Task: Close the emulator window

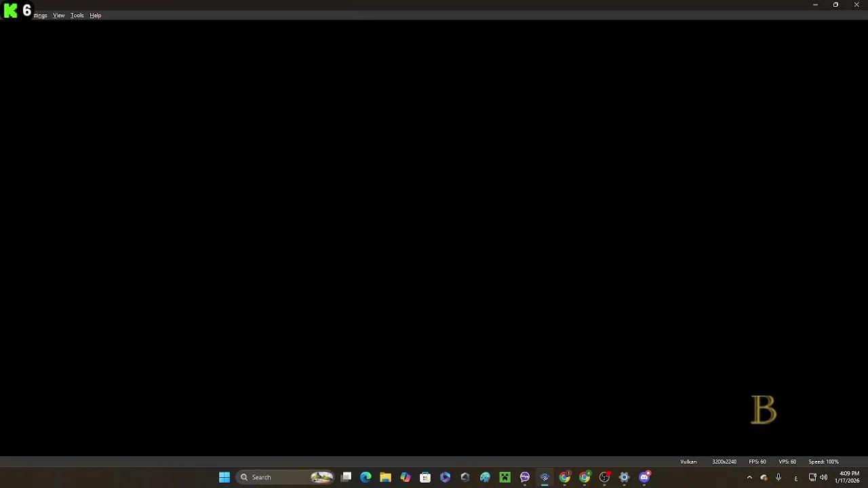Action: [856, 5]
